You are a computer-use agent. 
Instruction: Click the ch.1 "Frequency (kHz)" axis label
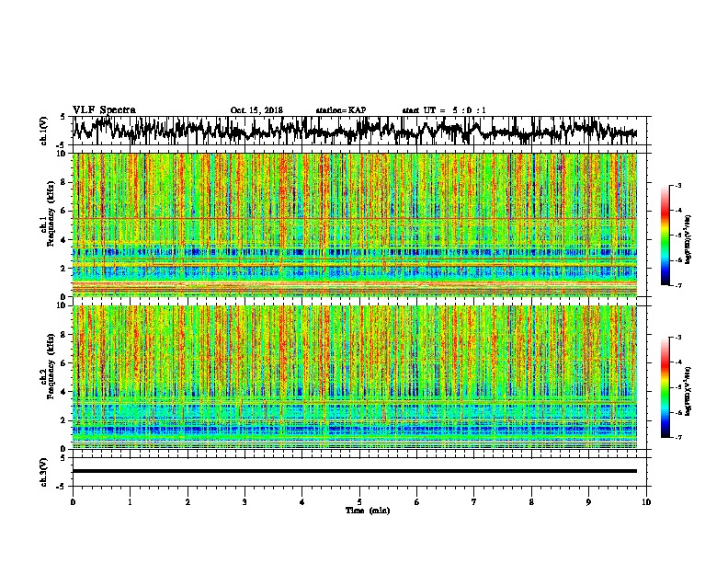tap(51, 213)
